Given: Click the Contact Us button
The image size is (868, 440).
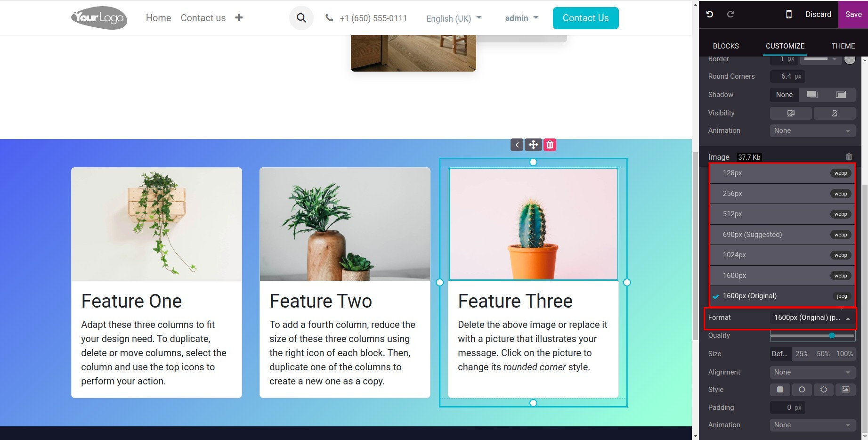Looking at the screenshot, I should (585, 18).
